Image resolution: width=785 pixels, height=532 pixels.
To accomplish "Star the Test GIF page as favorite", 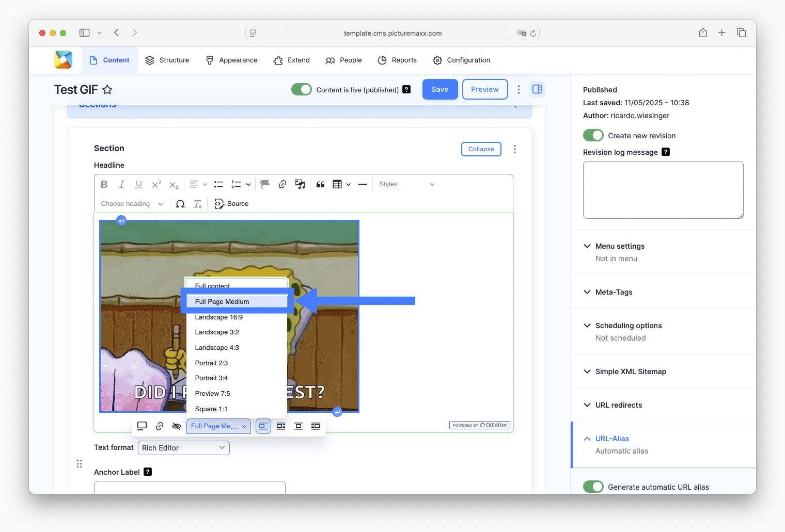I will coord(107,90).
